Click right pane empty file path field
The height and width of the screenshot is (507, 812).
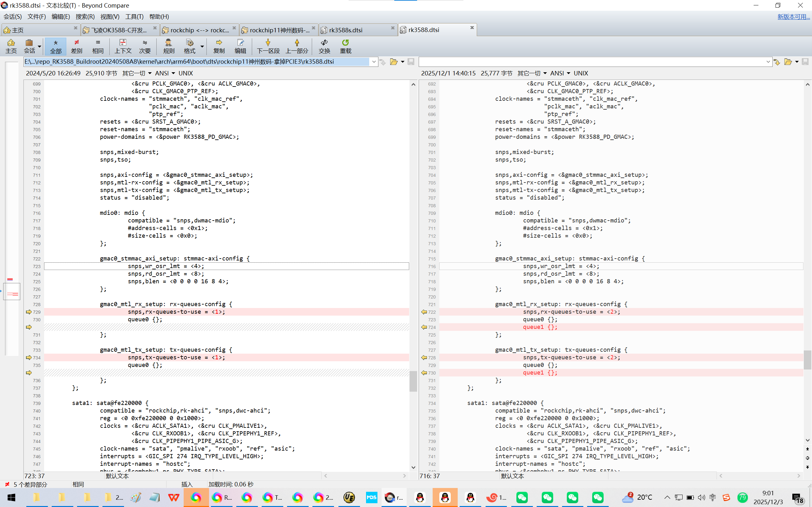point(591,62)
